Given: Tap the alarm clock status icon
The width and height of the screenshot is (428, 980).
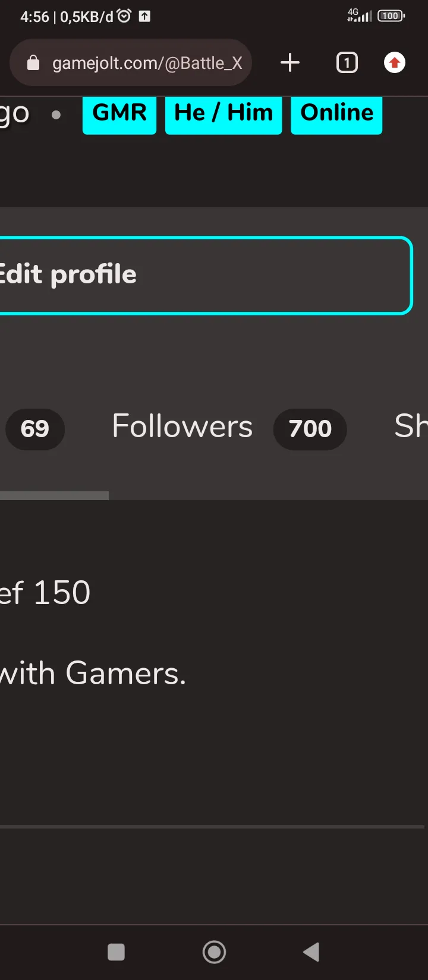Looking at the screenshot, I should pyautogui.click(x=124, y=16).
